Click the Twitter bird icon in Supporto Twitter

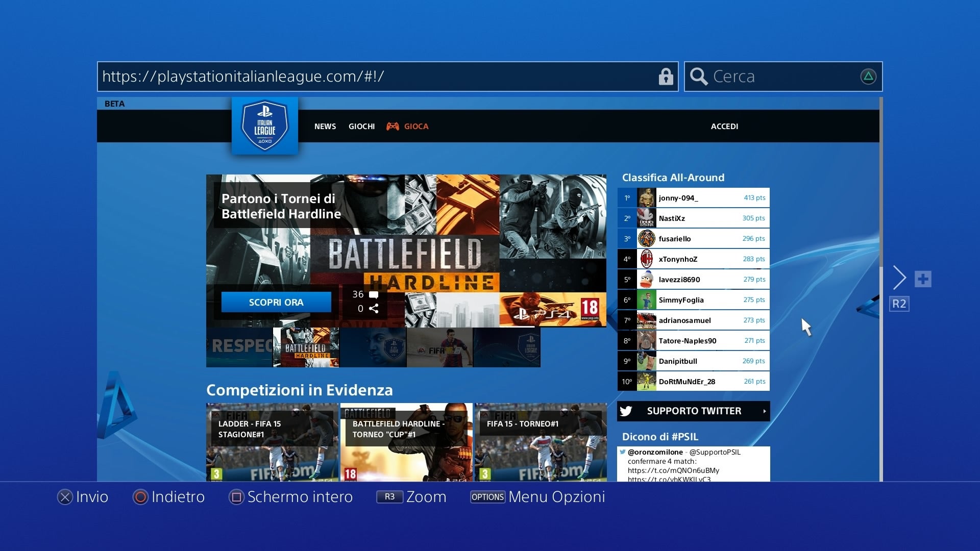(626, 411)
